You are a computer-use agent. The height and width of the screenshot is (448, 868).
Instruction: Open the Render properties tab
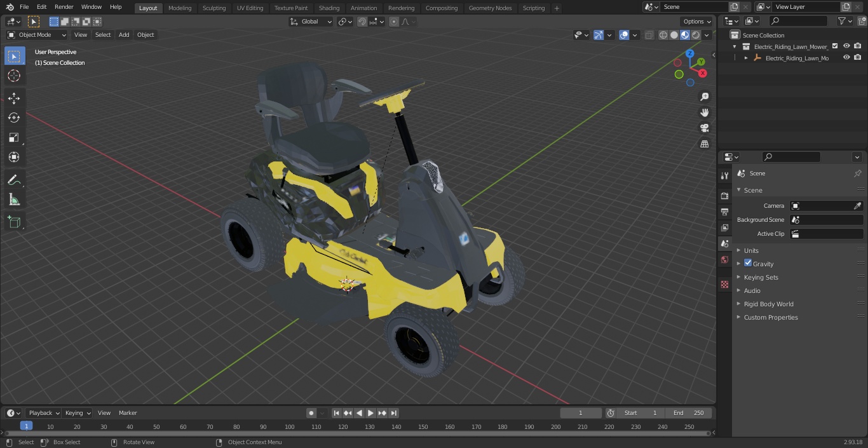click(724, 196)
